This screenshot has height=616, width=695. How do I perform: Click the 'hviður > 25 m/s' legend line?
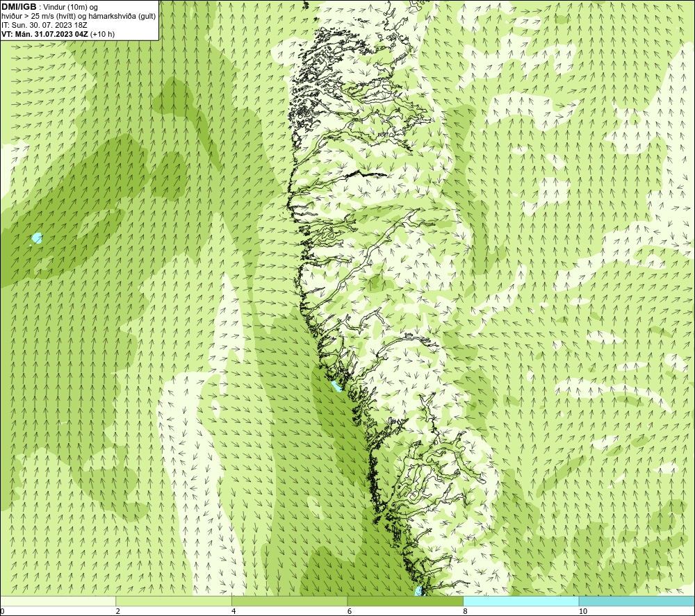pyautogui.click(x=79, y=17)
